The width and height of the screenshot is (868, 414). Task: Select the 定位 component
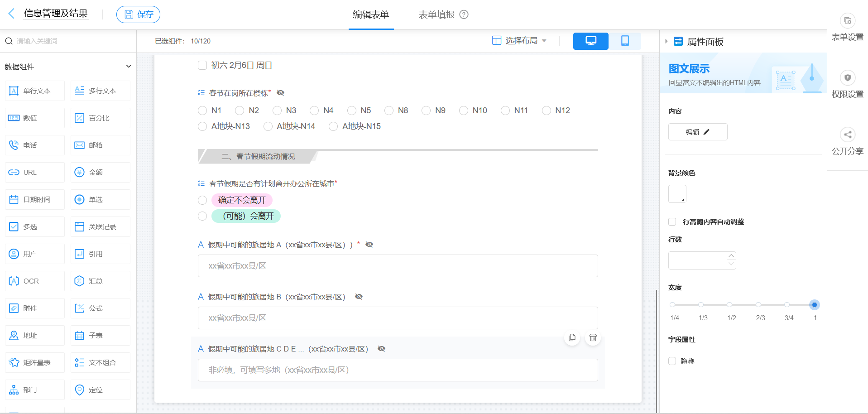[100, 390]
